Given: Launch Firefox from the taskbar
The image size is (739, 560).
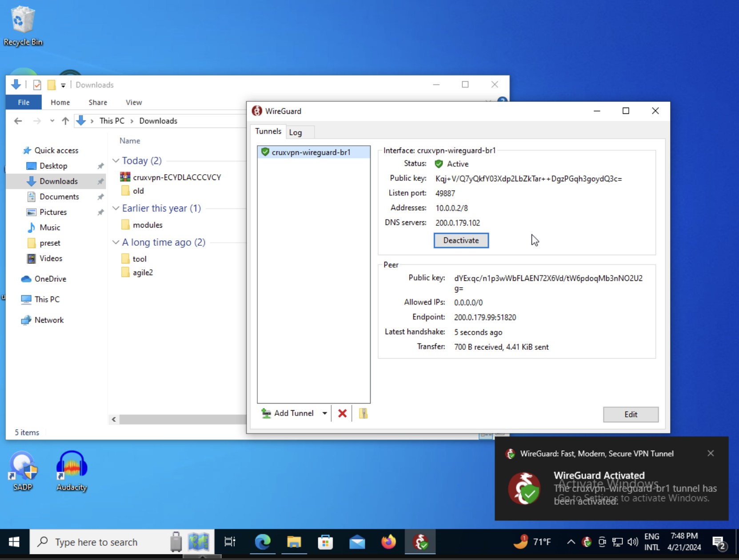Looking at the screenshot, I should coord(388,542).
